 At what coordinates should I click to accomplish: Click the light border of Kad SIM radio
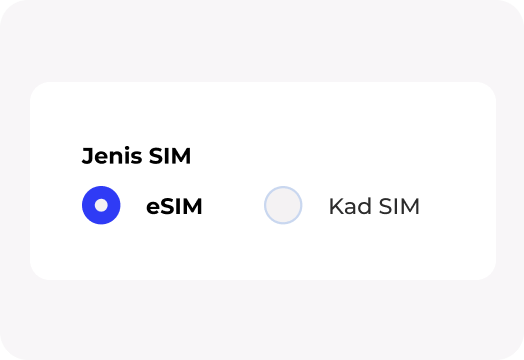[x=265, y=205]
